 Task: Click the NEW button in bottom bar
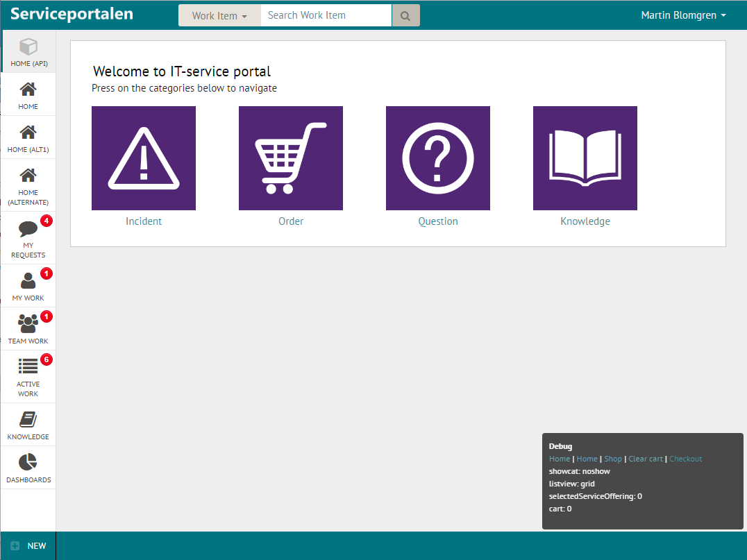[28, 545]
